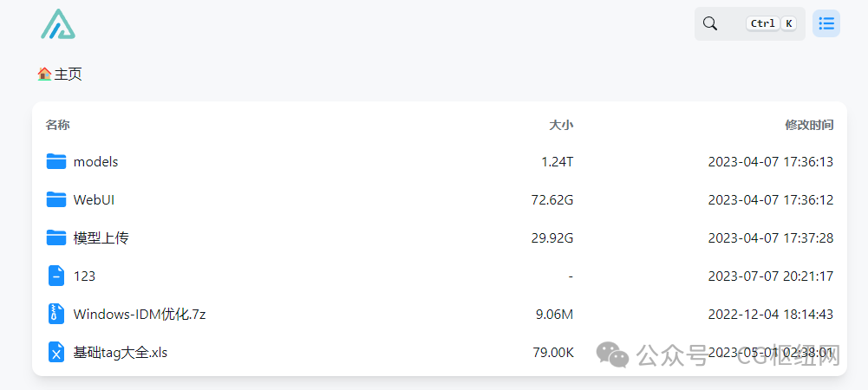Open the models folder name link
Screen dimensions: 868x390
pyautogui.click(x=95, y=161)
